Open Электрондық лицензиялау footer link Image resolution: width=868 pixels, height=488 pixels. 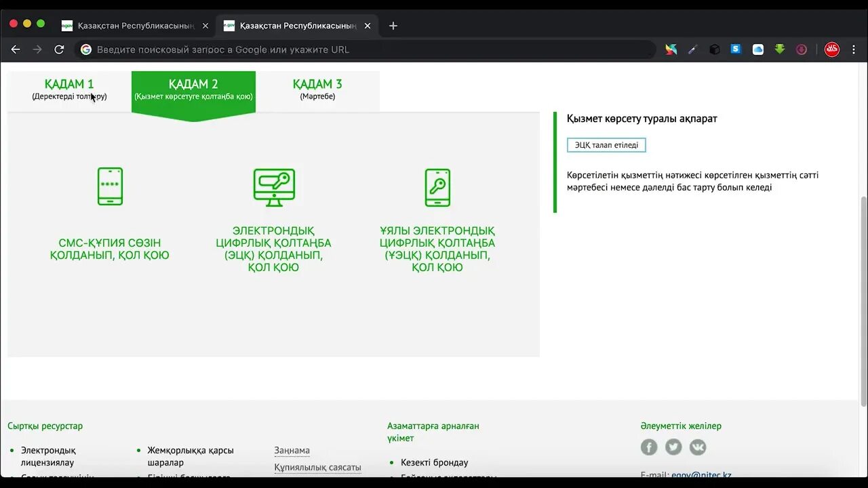tap(48, 456)
